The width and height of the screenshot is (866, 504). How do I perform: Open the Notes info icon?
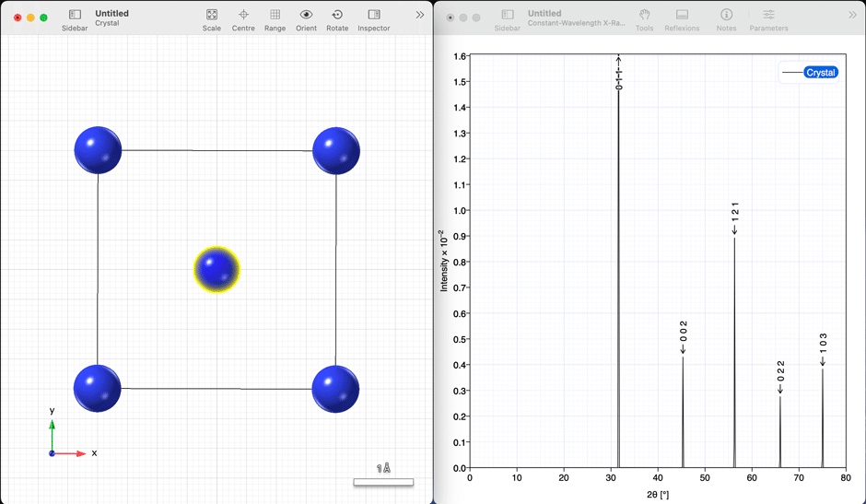tap(726, 16)
